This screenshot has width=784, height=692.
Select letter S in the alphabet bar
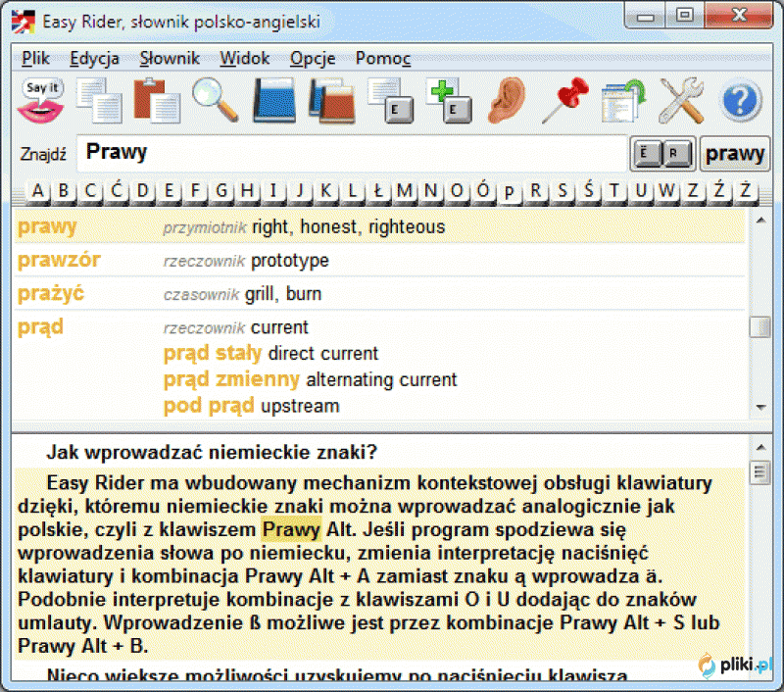[x=562, y=191]
